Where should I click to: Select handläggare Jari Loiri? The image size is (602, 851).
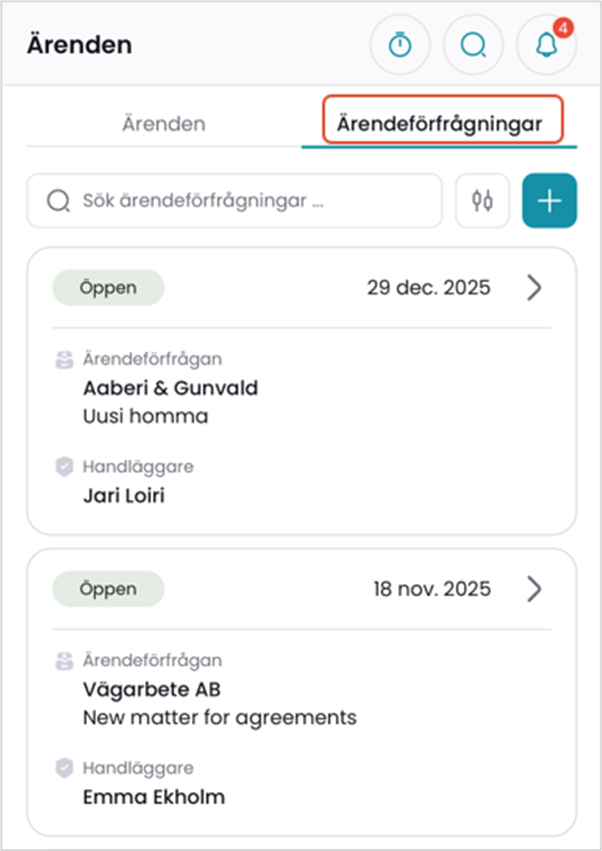124,495
